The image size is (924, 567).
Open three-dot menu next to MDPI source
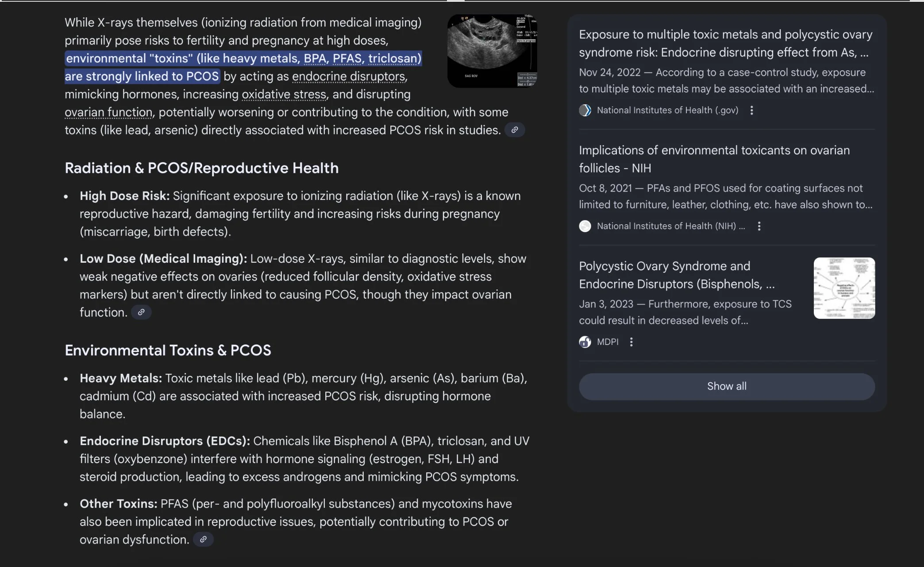pos(631,342)
